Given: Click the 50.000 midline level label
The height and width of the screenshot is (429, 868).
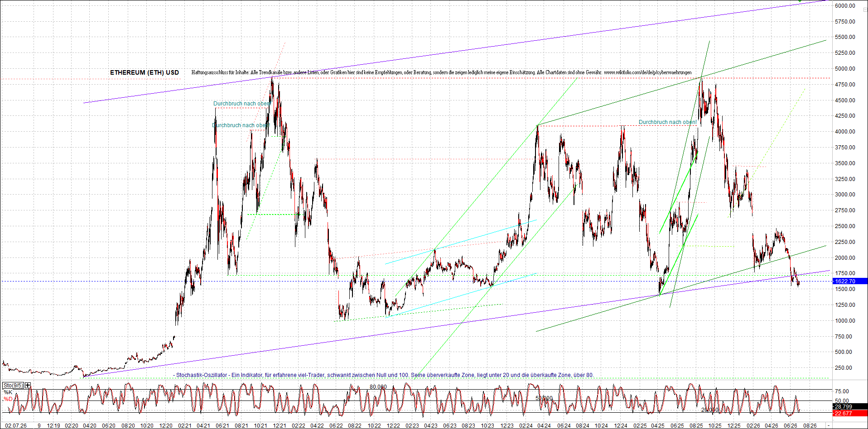Looking at the screenshot, I should [x=544, y=398].
